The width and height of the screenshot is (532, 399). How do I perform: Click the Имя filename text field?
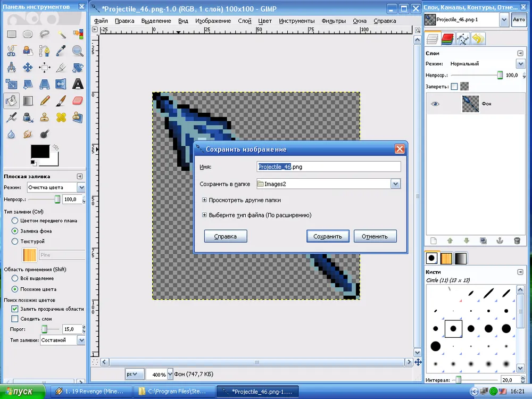click(328, 167)
